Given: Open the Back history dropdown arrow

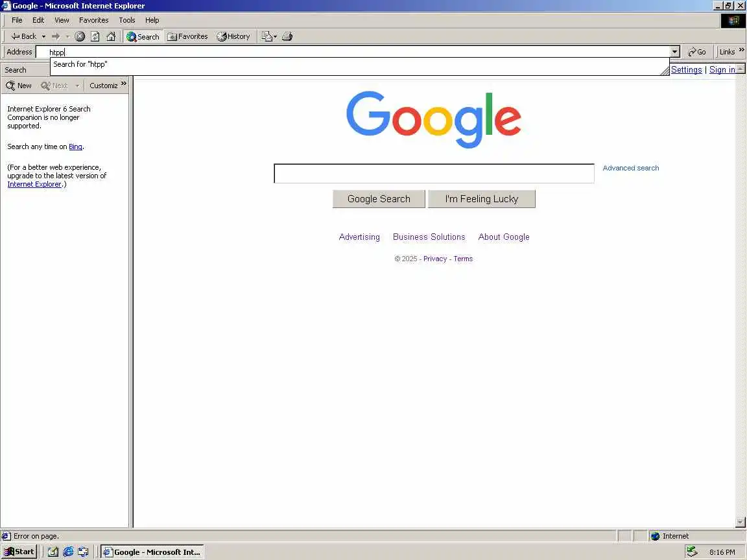Looking at the screenshot, I should (x=43, y=36).
